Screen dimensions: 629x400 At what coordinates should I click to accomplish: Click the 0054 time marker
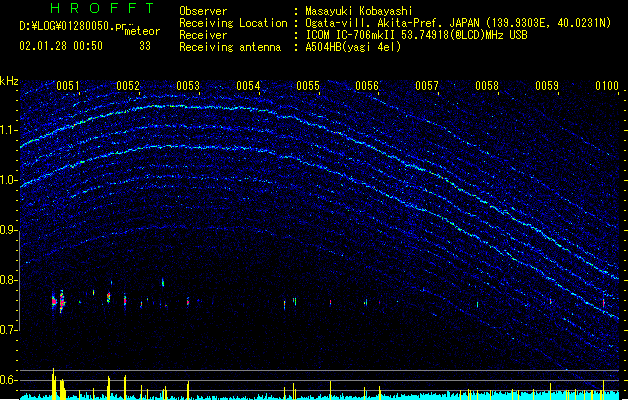click(248, 86)
